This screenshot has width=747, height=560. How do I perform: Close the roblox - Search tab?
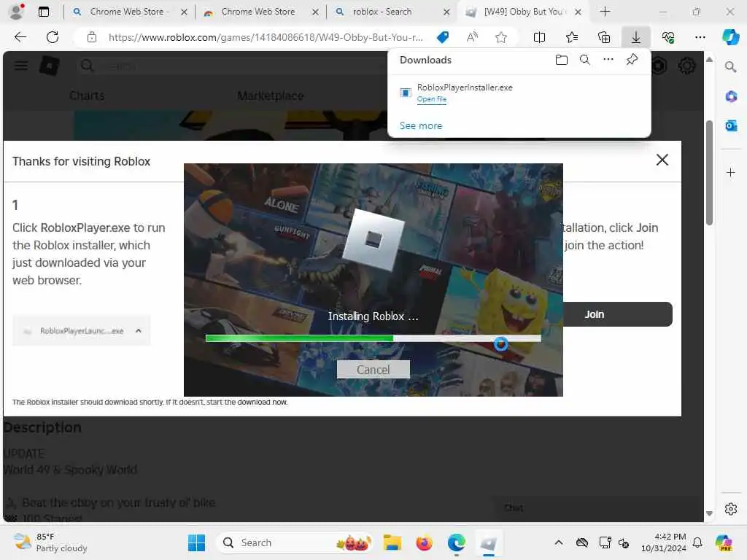(x=446, y=12)
